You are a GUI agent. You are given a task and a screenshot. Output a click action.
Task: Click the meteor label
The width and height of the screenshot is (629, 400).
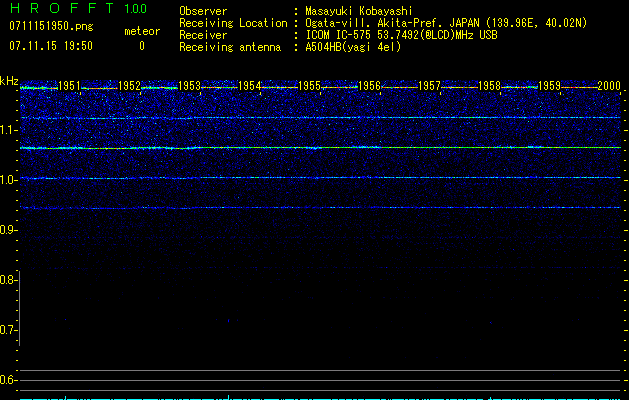coord(141,31)
